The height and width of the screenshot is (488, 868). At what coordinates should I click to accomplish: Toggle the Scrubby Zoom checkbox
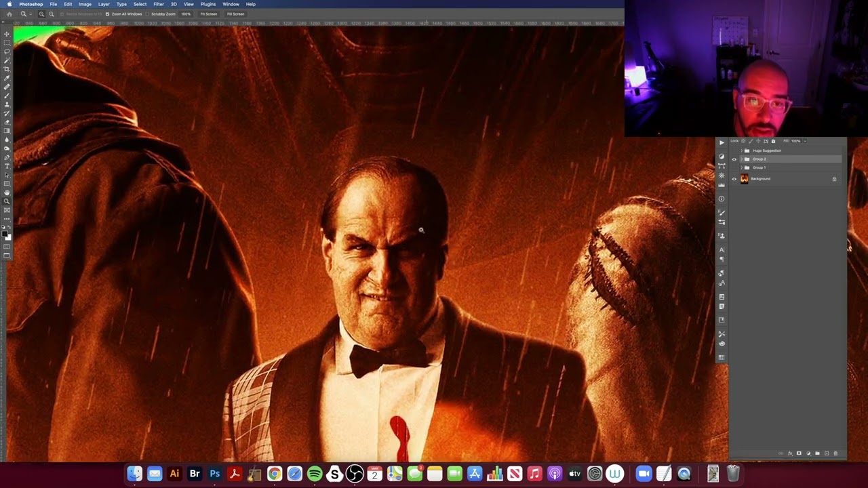147,14
